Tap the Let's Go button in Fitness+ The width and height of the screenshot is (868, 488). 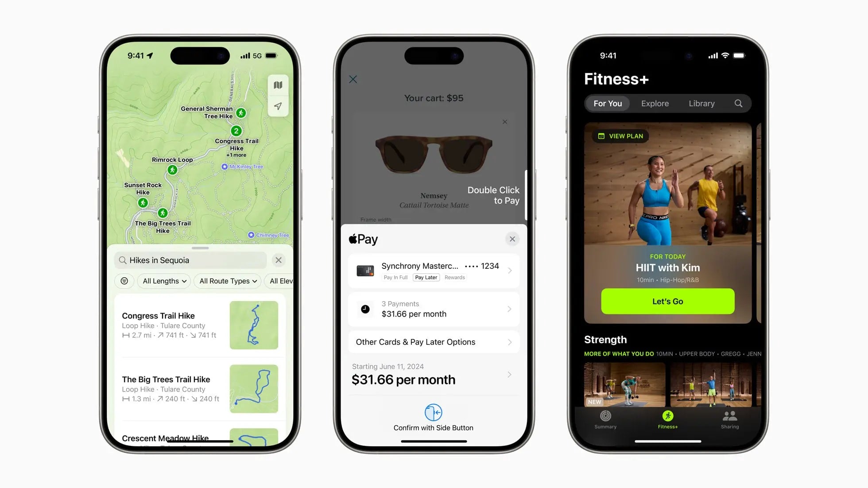point(668,301)
